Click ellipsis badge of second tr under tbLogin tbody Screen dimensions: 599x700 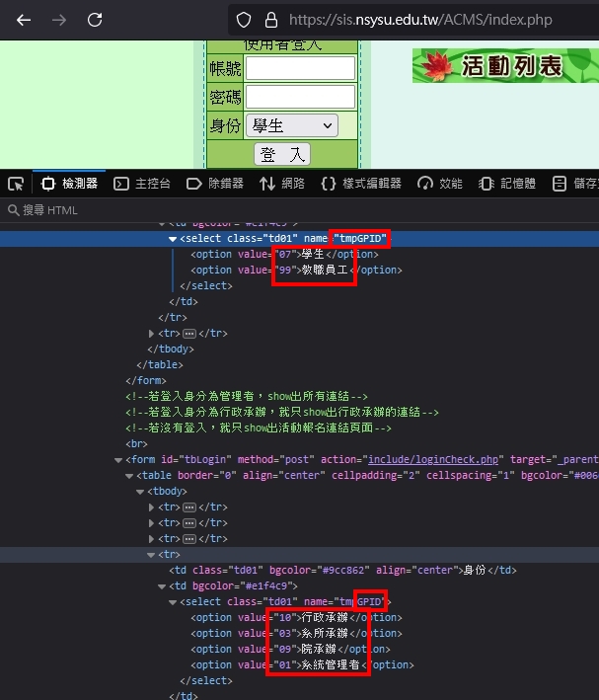(x=189, y=522)
